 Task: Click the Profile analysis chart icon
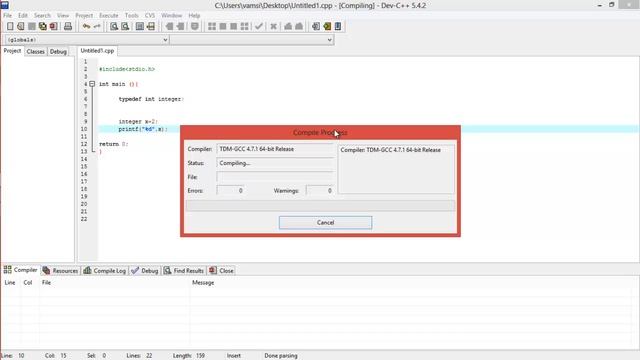(x=288, y=26)
